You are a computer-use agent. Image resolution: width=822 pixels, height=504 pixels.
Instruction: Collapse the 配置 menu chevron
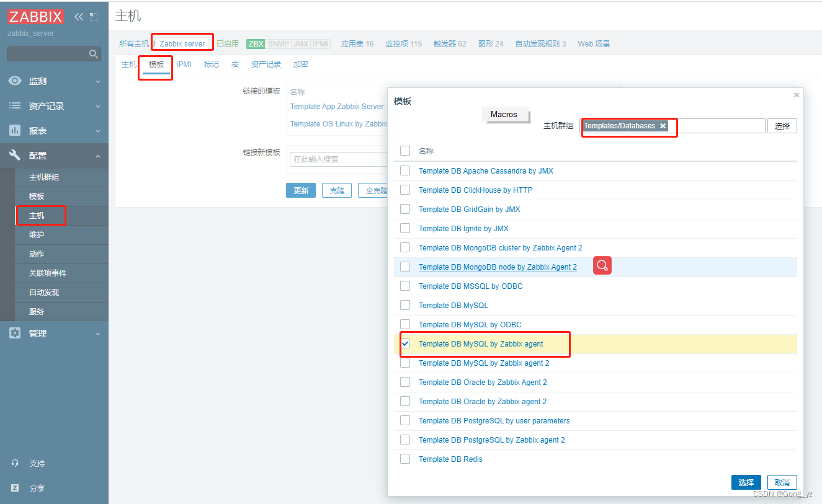tap(97, 156)
